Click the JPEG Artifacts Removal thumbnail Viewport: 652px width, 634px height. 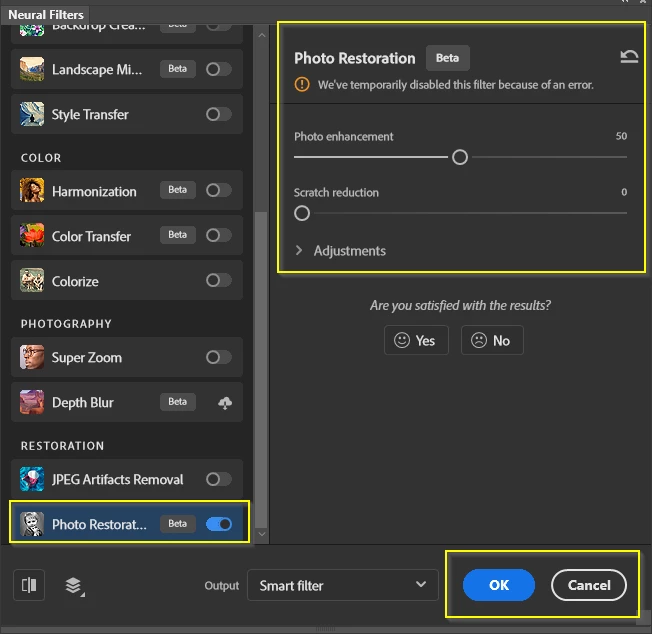pyautogui.click(x=32, y=479)
